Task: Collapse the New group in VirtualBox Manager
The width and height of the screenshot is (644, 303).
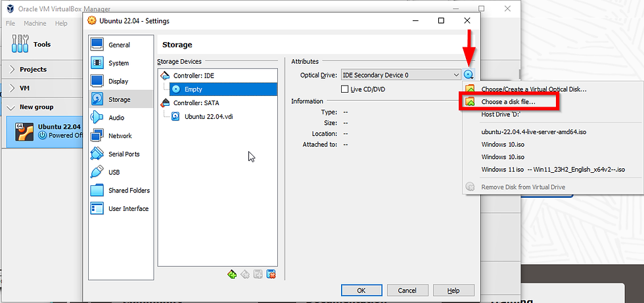Action: [11, 108]
